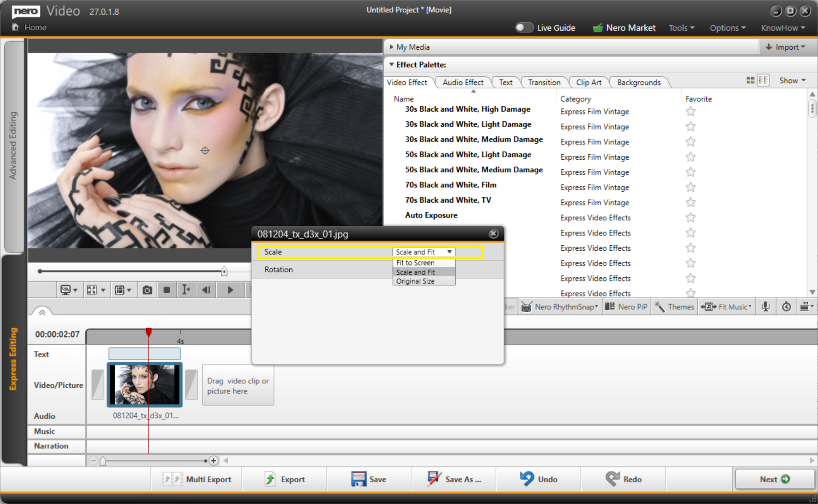Click the timeline zoom in plus icon
The image size is (818, 504).
pyautogui.click(x=213, y=461)
